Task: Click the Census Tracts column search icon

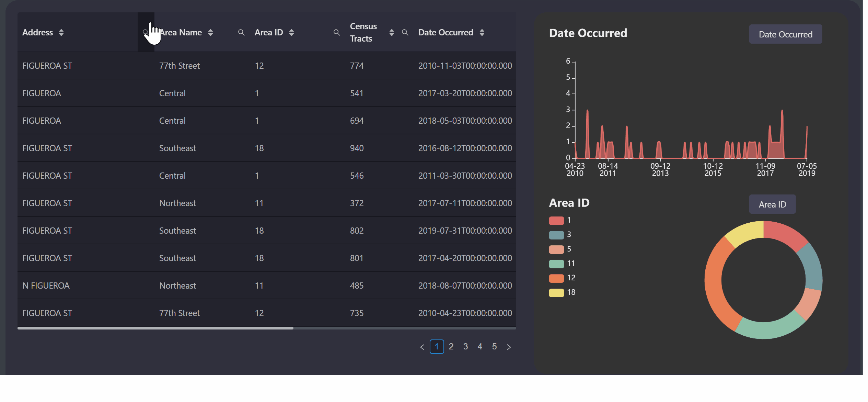Action: click(405, 32)
